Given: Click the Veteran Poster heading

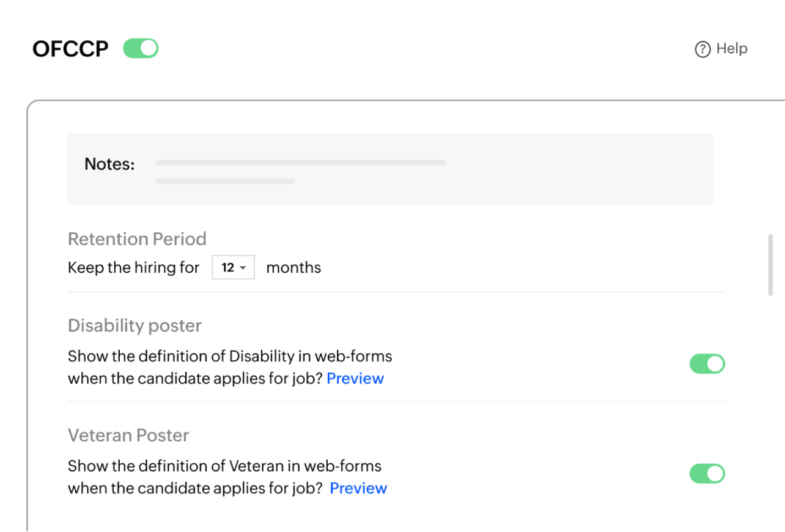Looking at the screenshot, I should click(x=128, y=435).
